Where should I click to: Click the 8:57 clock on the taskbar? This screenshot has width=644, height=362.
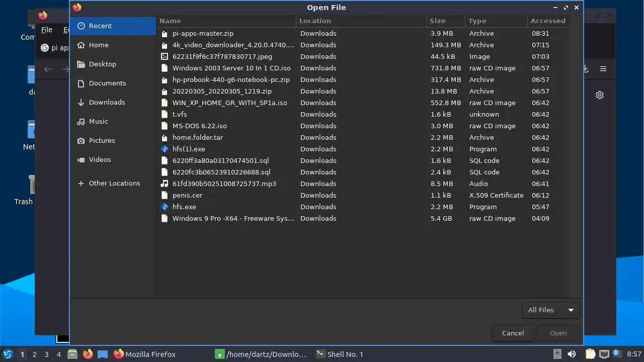(x=634, y=354)
